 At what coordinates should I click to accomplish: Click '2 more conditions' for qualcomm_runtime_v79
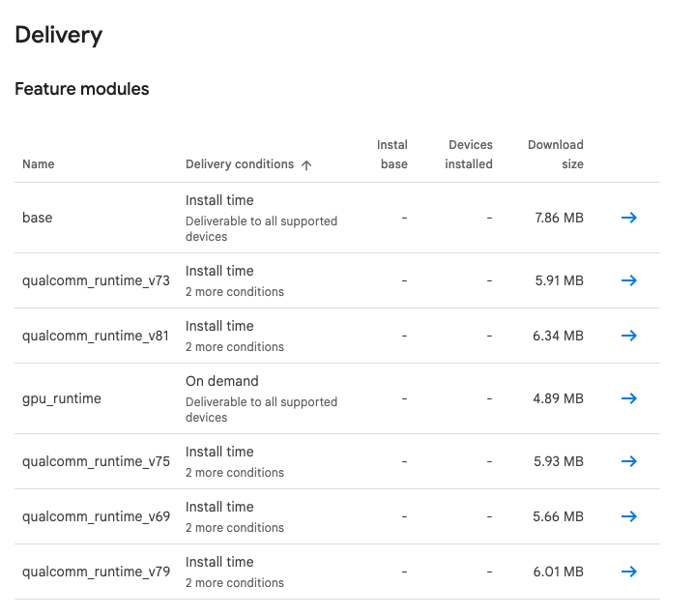(x=235, y=583)
